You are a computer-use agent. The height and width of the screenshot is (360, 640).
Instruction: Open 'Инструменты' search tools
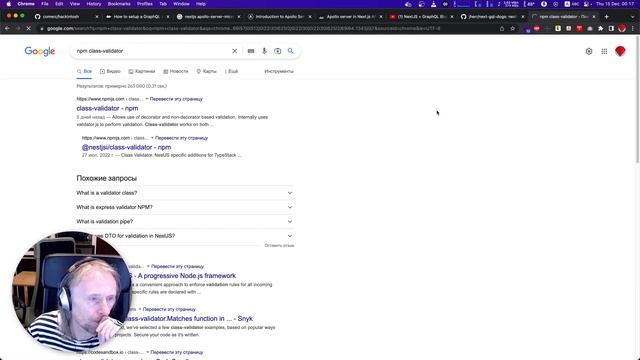[x=279, y=71]
